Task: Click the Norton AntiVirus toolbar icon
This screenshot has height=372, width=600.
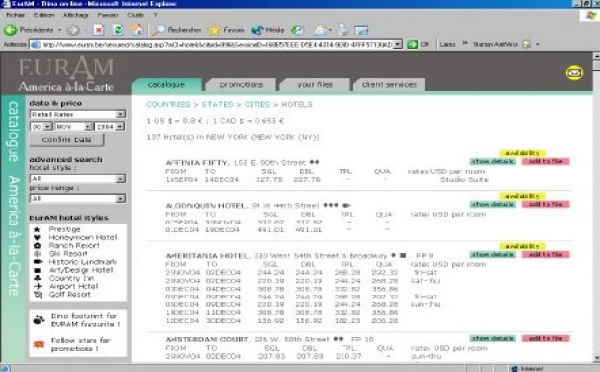Action: pyautogui.click(x=527, y=44)
